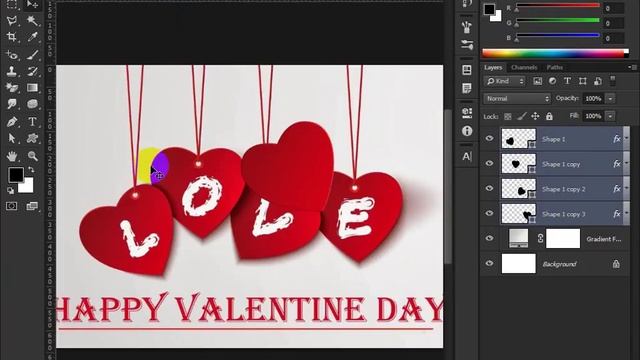Filter for shape layers

583,81
